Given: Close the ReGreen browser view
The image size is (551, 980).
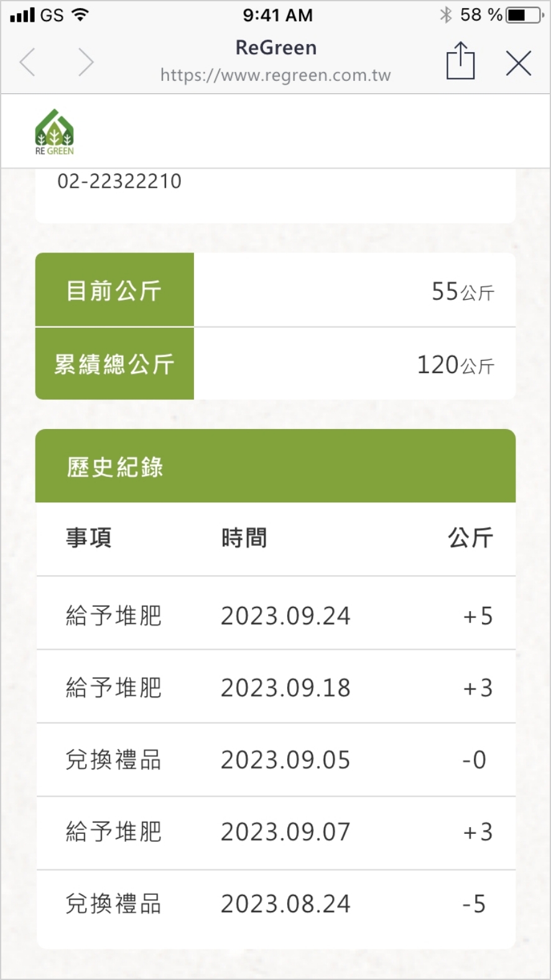Looking at the screenshot, I should click(518, 63).
